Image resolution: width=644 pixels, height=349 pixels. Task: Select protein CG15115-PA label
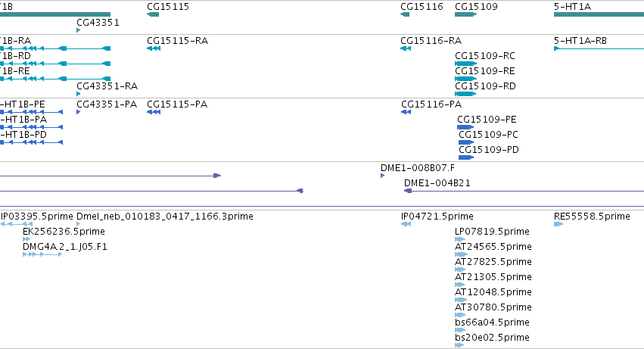click(x=177, y=104)
